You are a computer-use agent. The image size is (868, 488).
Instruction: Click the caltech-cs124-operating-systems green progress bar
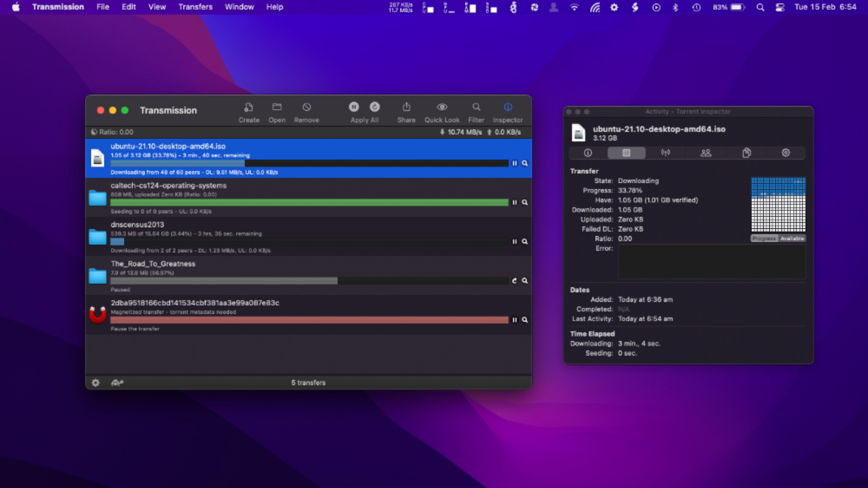click(x=309, y=203)
